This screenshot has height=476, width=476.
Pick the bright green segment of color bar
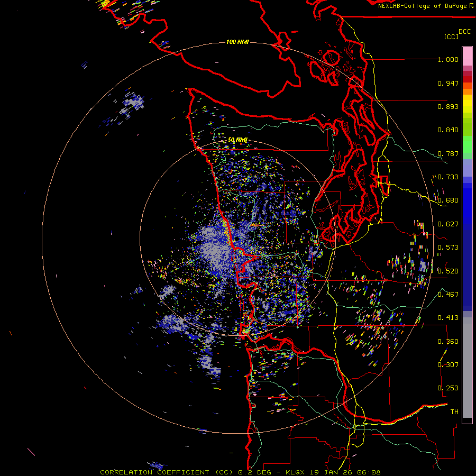click(x=467, y=144)
